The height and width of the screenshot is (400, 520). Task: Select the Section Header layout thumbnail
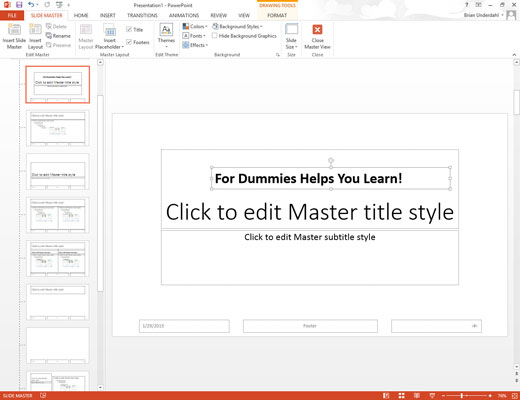[58, 171]
